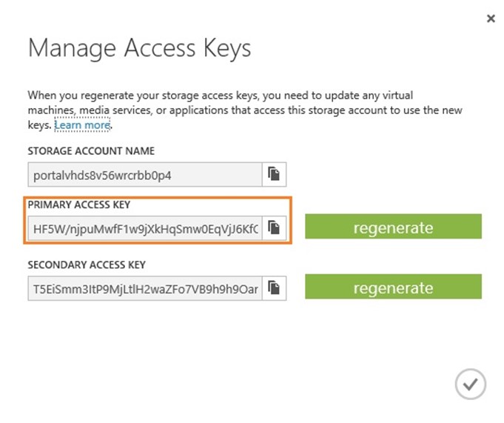Select the storage account name field
Screen dimensions: 504x423
(145, 174)
